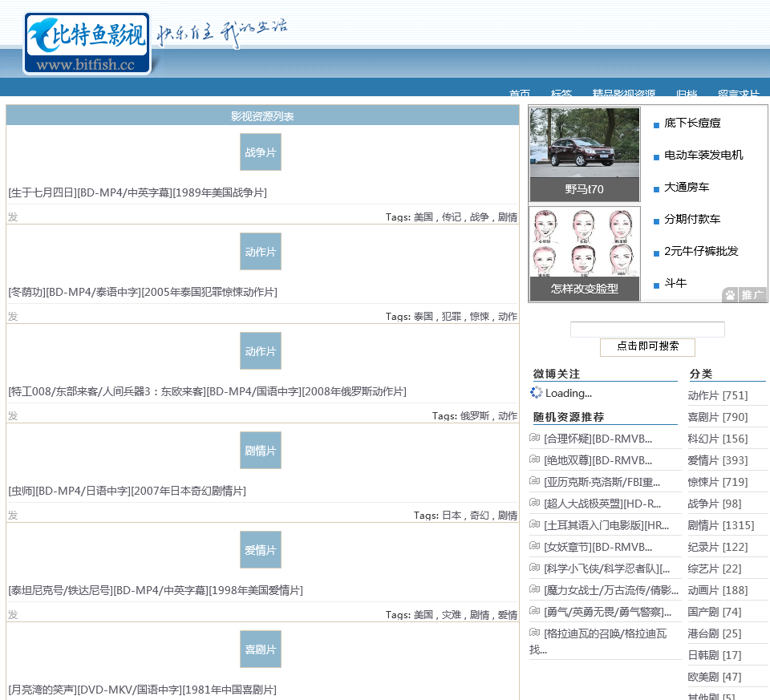Open [泰坦尼克号/铁达尼号] post link
This screenshot has width=770, height=700.
pyautogui.click(x=156, y=590)
